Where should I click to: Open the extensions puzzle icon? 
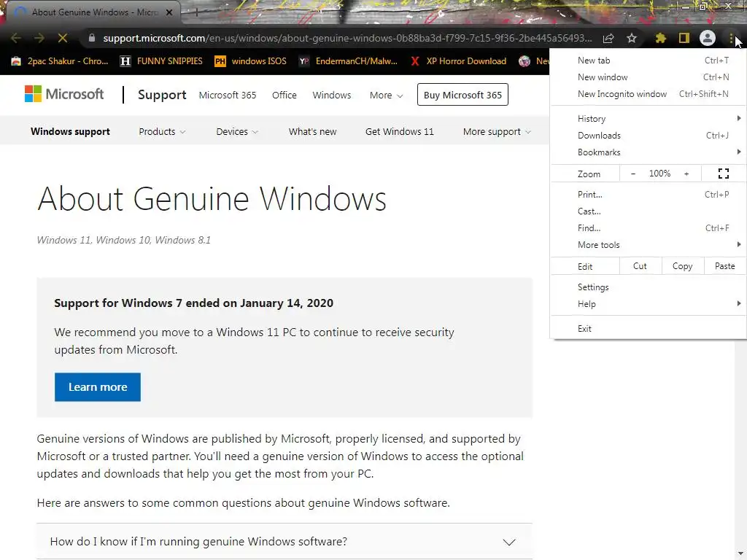pos(660,38)
